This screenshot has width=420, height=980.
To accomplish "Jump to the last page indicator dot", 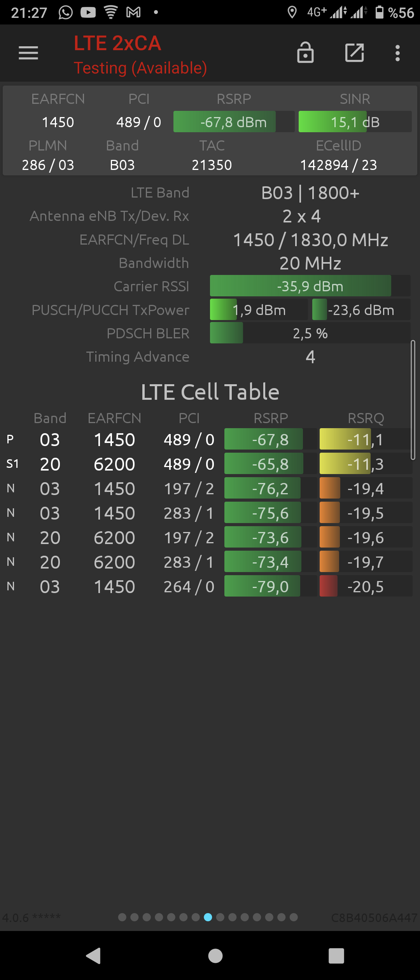I will [294, 917].
